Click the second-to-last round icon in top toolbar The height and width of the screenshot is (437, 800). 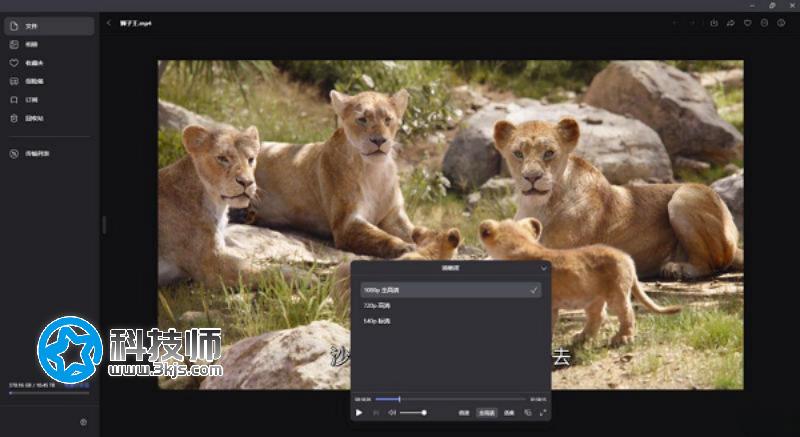pyautogui.click(x=764, y=23)
